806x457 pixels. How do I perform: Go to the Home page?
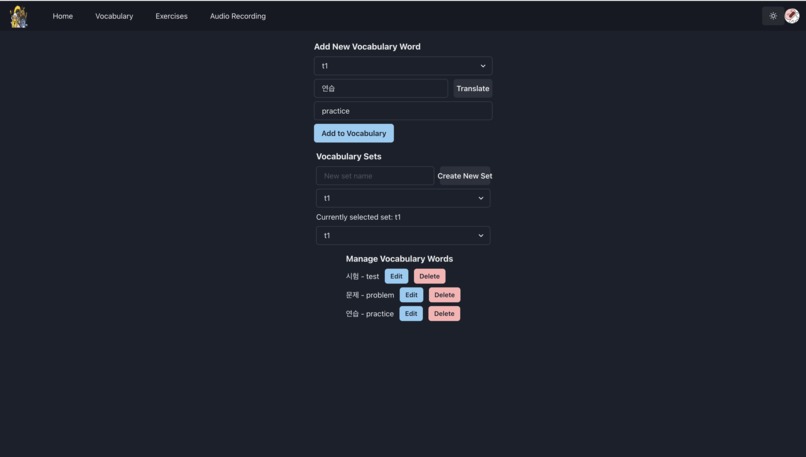(63, 16)
